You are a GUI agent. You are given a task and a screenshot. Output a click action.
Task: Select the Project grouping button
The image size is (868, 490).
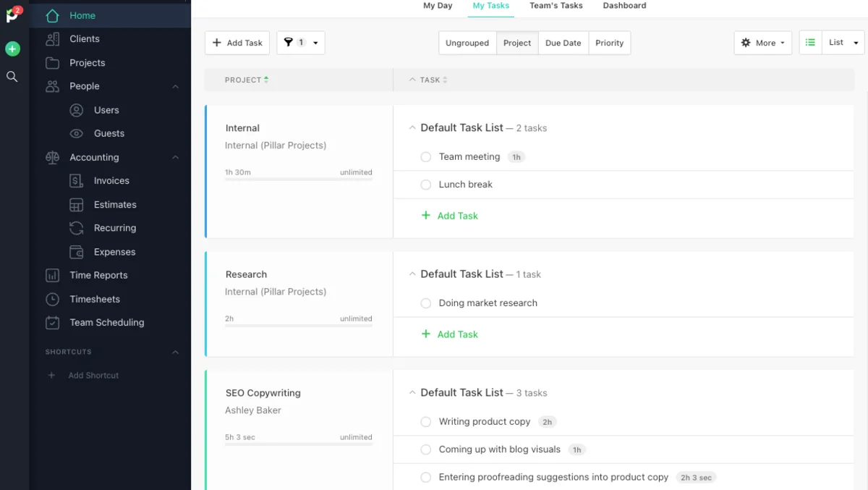pyautogui.click(x=517, y=43)
